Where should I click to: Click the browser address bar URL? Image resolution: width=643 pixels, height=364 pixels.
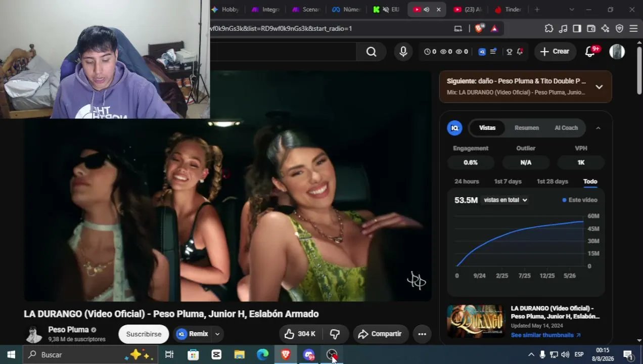(x=281, y=28)
